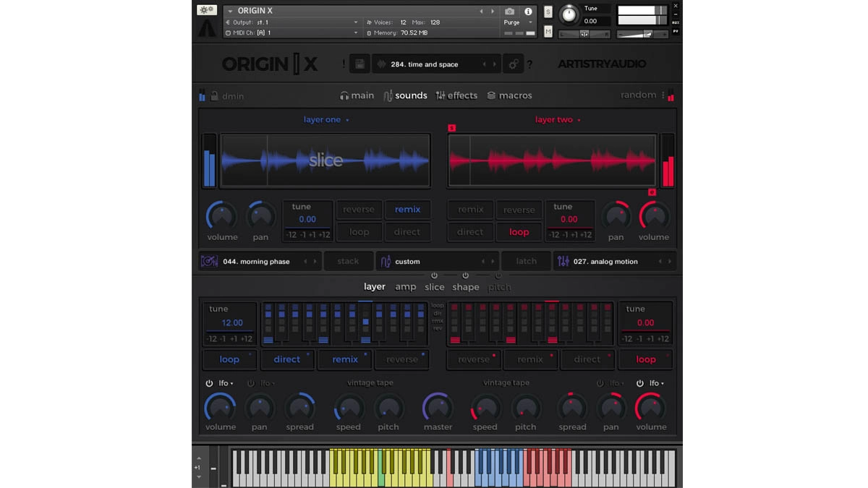
Task: Open the layer two dropdown
Action: click(x=558, y=120)
